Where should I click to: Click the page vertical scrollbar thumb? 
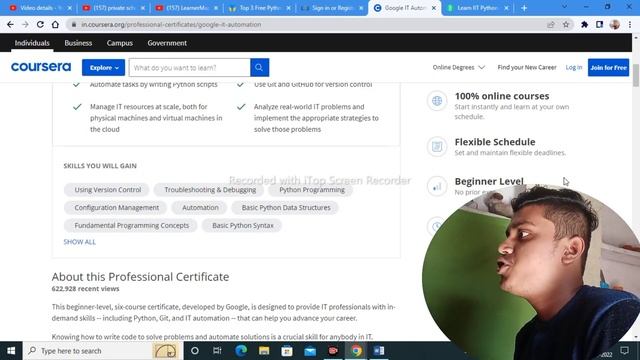click(x=636, y=76)
